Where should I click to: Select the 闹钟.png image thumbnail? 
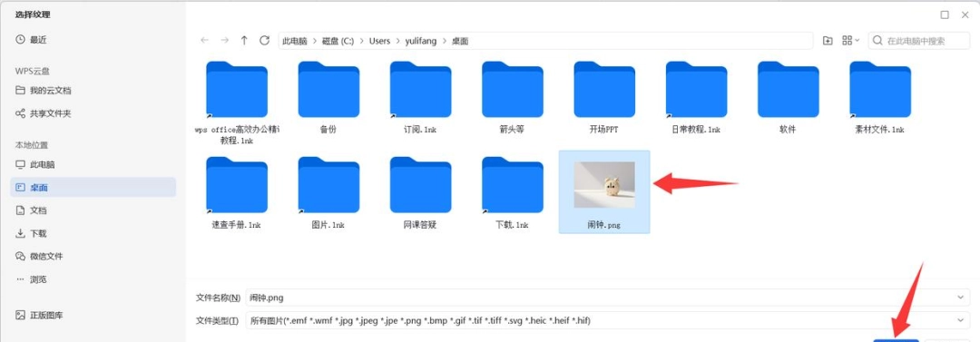[x=604, y=184]
